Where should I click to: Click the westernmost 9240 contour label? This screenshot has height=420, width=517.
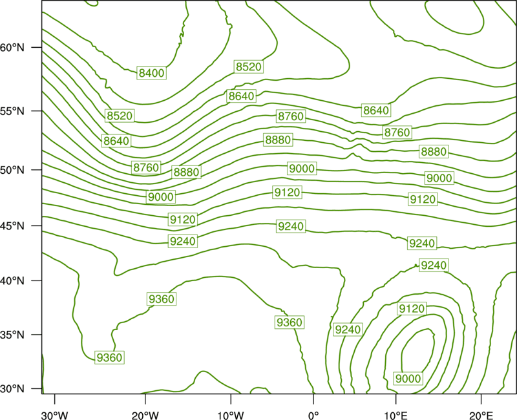(183, 241)
